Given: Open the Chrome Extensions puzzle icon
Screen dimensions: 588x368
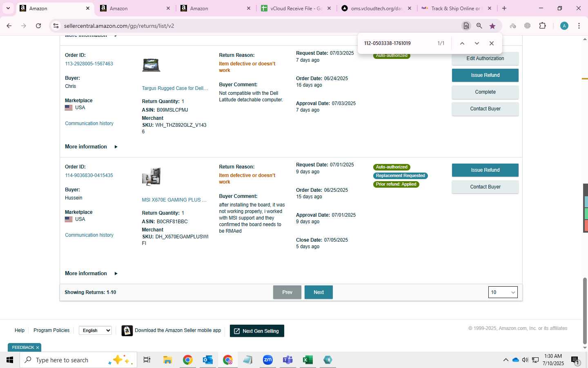Looking at the screenshot, I should (x=542, y=26).
